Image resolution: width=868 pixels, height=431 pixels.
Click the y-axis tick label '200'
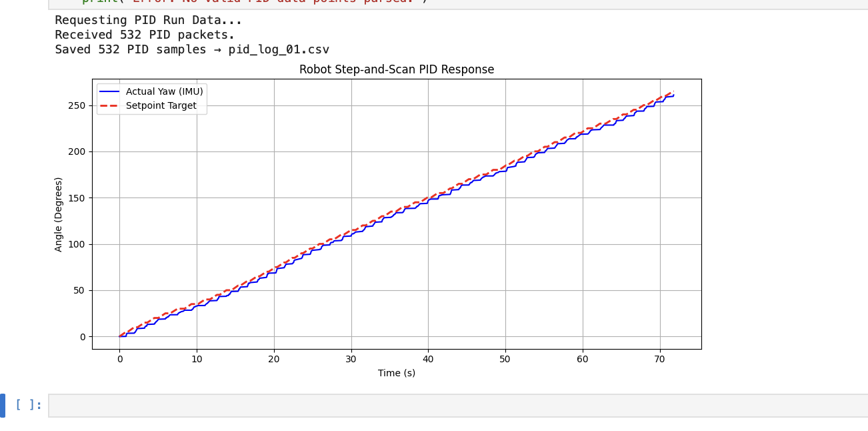[x=77, y=151]
